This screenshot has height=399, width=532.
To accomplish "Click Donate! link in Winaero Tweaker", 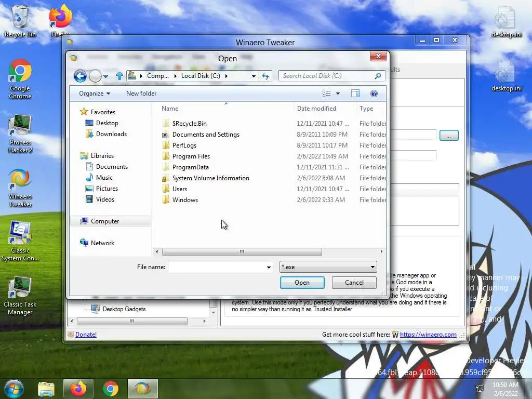I will point(86,335).
